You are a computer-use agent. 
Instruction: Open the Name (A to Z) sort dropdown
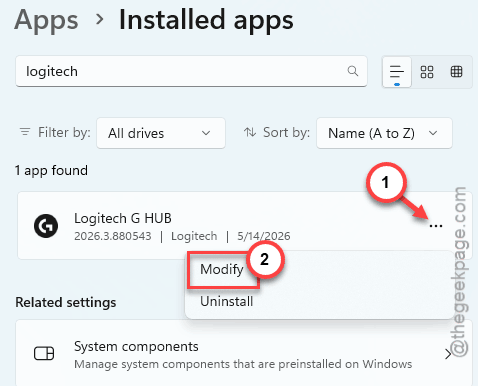tap(384, 133)
